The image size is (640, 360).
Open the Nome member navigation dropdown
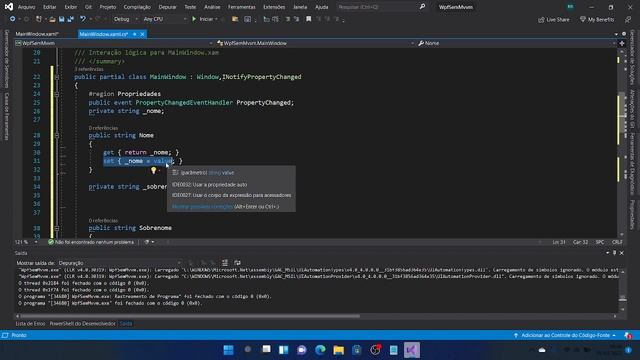click(x=516, y=43)
